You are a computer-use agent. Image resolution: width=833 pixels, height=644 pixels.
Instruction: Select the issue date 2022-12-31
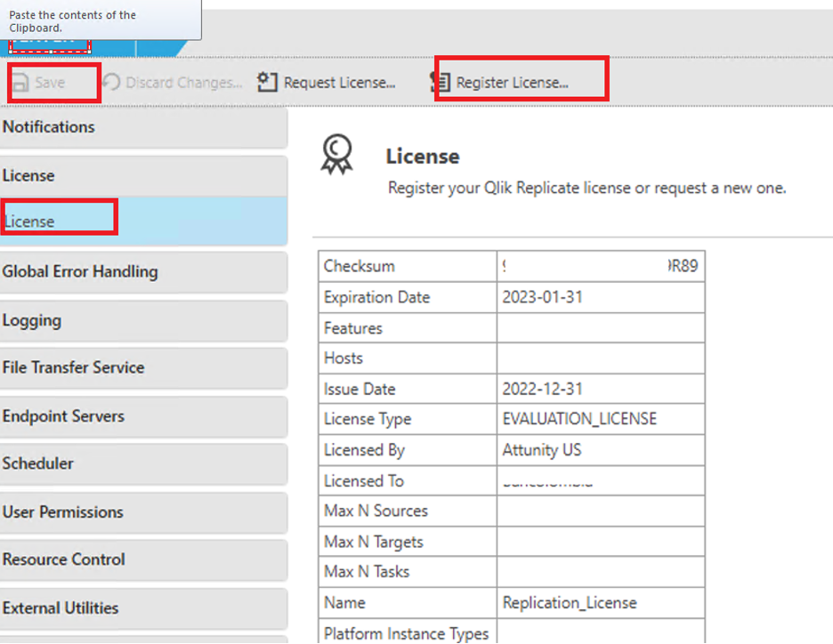(x=542, y=390)
